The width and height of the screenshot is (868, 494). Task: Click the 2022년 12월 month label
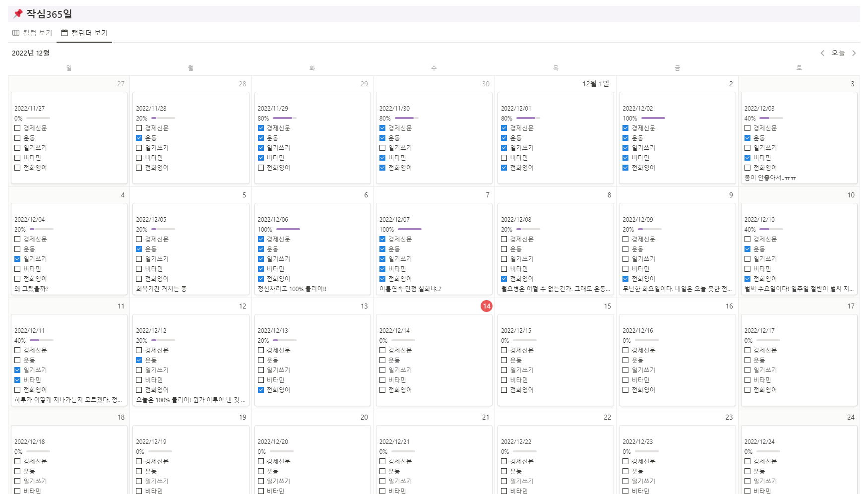point(31,53)
